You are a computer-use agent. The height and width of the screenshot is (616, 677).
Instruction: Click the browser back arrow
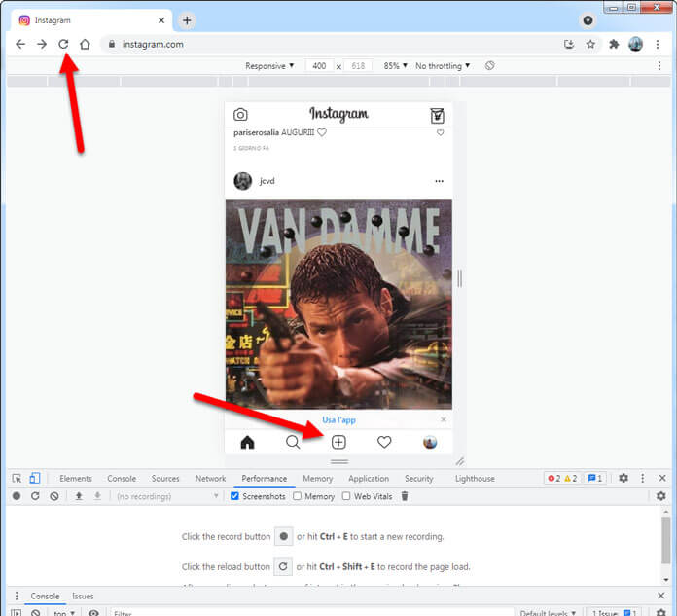(x=20, y=44)
